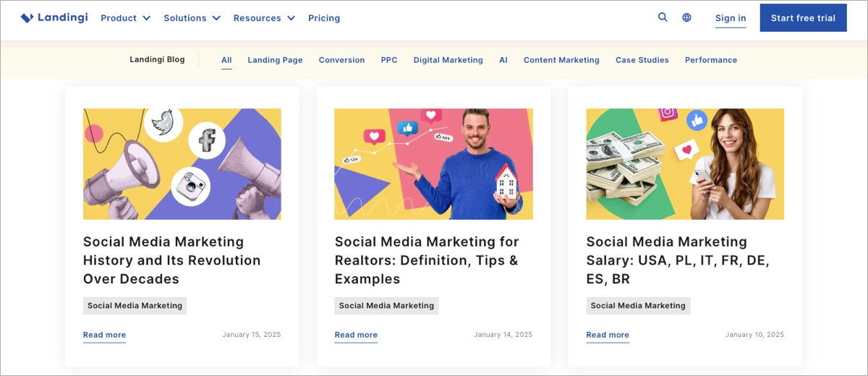
Task: Open the Resources dropdown menu
Action: tap(264, 18)
